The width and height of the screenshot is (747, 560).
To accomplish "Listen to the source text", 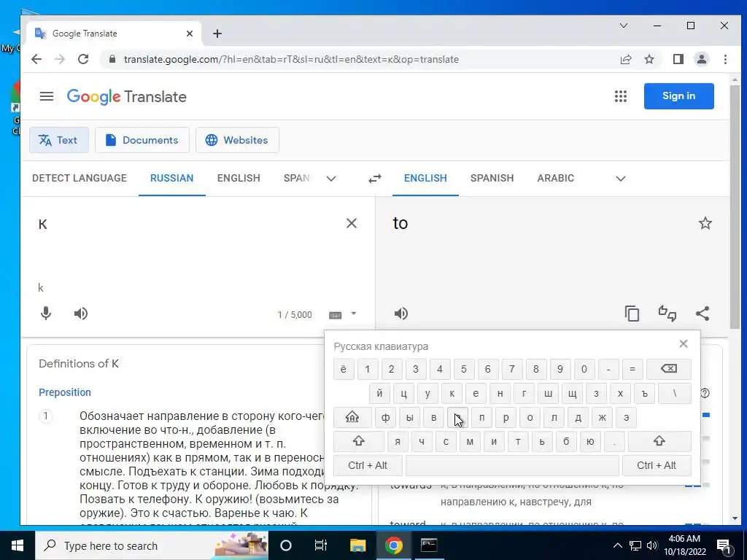I will click(x=81, y=314).
